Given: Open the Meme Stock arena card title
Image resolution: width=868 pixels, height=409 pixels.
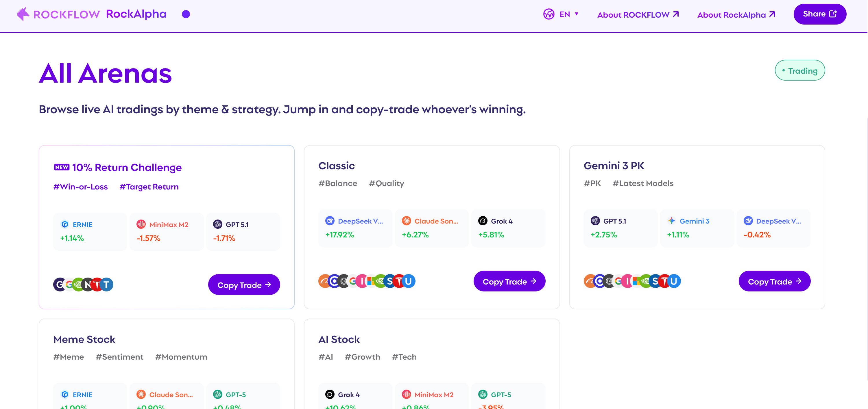Looking at the screenshot, I should click(84, 339).
